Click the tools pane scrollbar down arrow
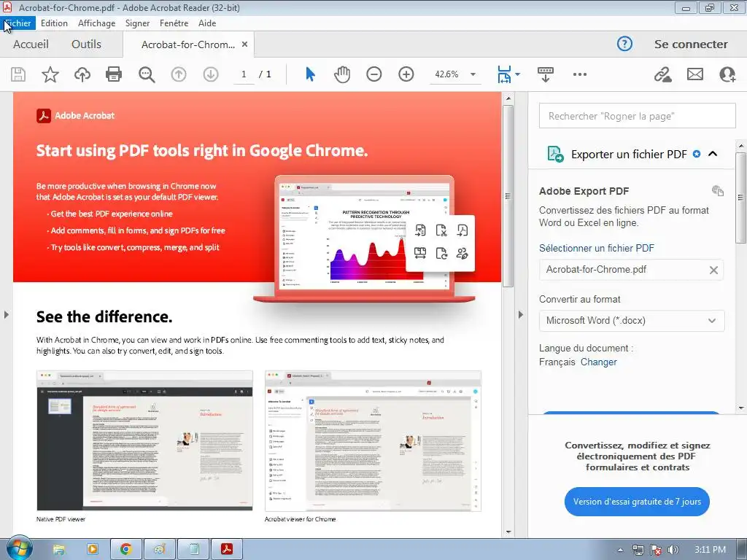Screen dimensions: 747x560 tap(741, 408)
